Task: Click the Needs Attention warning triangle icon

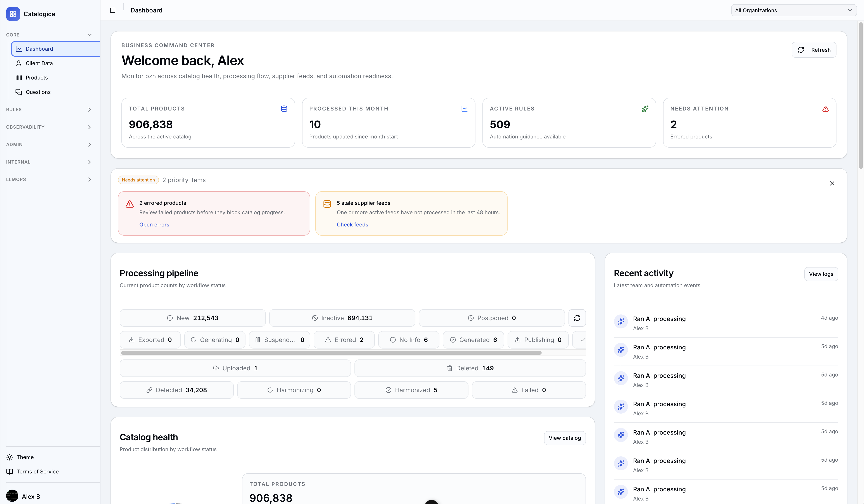Action: click(x=826, y=109)
